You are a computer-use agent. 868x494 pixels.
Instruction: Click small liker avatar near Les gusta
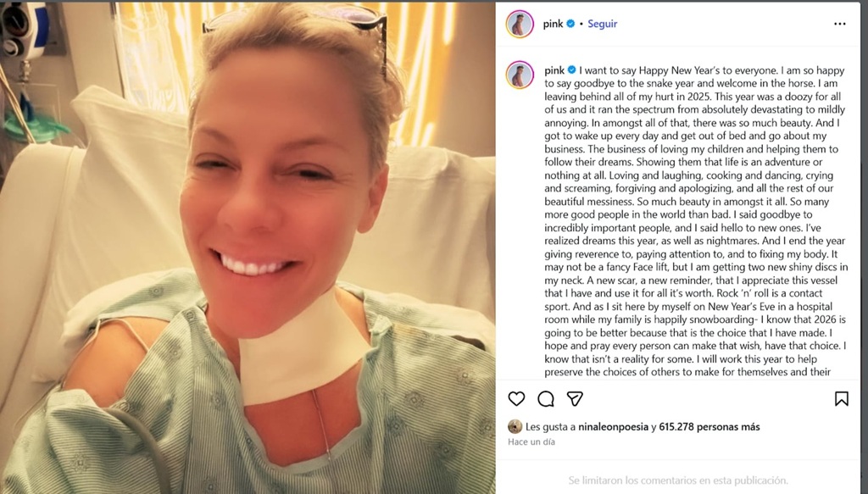point(515,426)
